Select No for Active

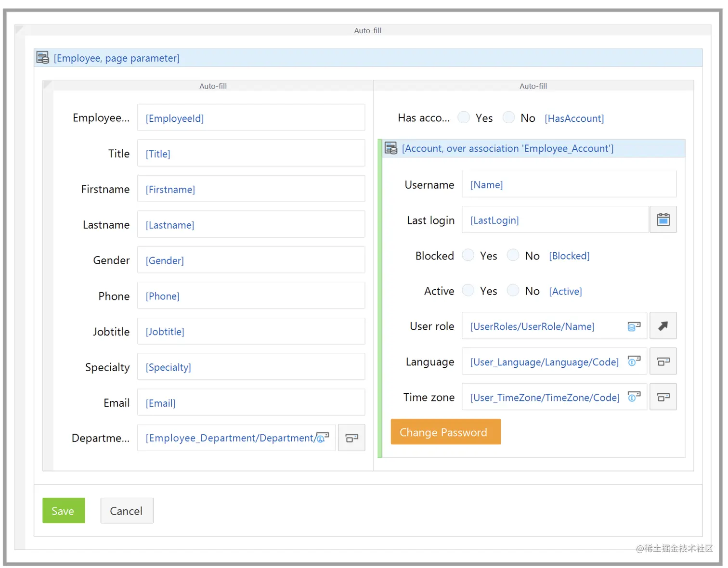(x=513, y=290)
